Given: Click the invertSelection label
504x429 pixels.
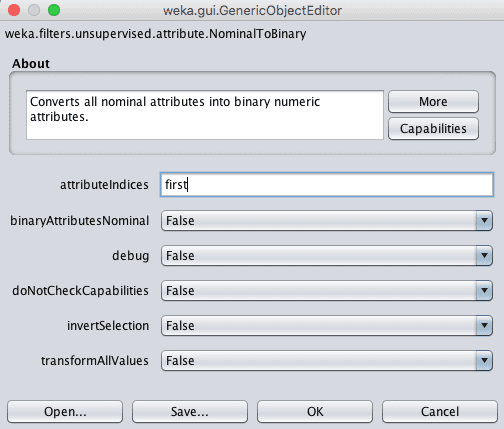Looking at the screenshot, I should pos(108,326).
